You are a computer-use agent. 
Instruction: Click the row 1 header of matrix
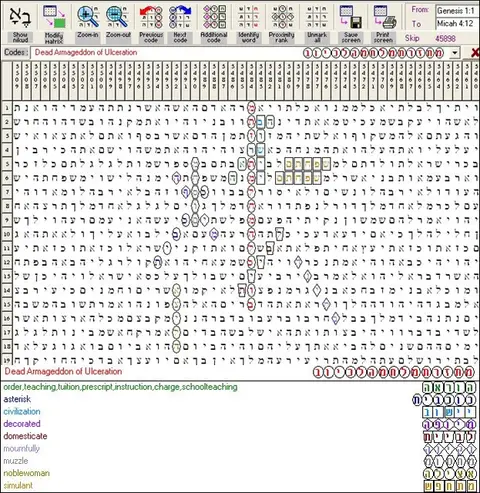7,108
